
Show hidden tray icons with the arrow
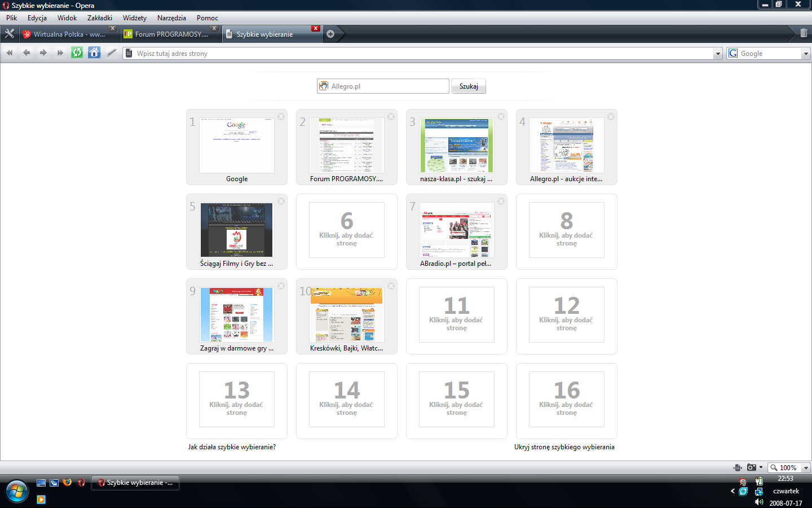click(x=733, y=491)
